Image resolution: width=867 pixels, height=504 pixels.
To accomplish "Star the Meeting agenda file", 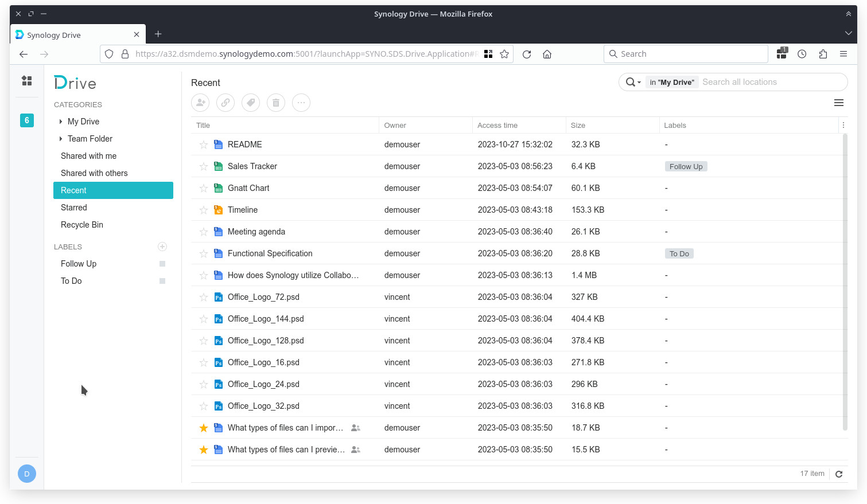I will [204, 232].
